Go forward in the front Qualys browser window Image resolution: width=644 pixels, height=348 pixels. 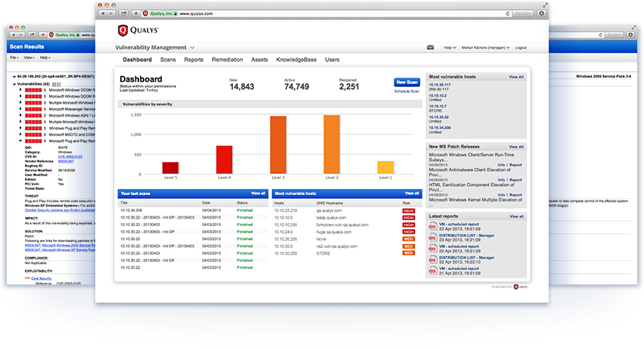112,14
